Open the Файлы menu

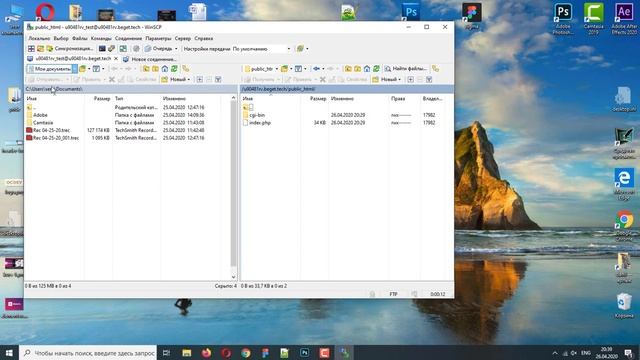pos(80,38)
